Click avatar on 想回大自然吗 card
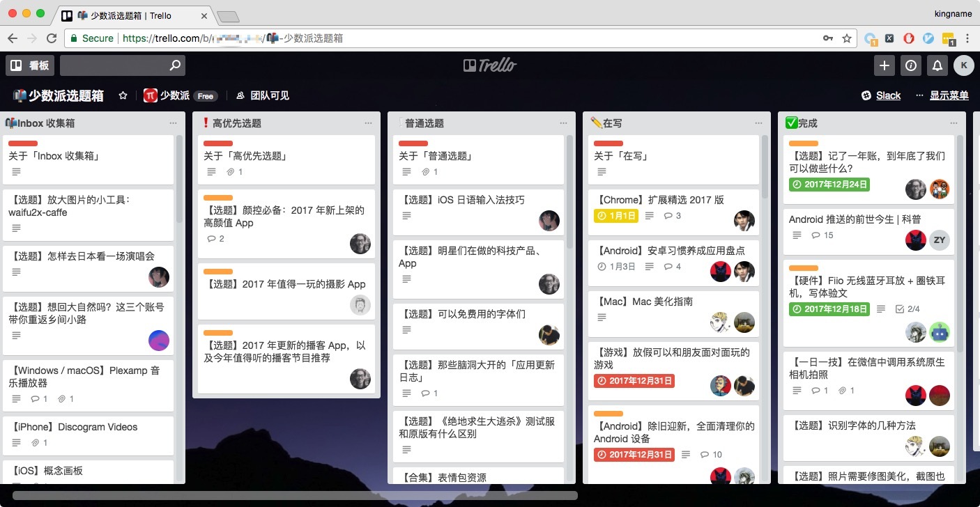Viewport: 980px width, 507px height. [159, 340]
